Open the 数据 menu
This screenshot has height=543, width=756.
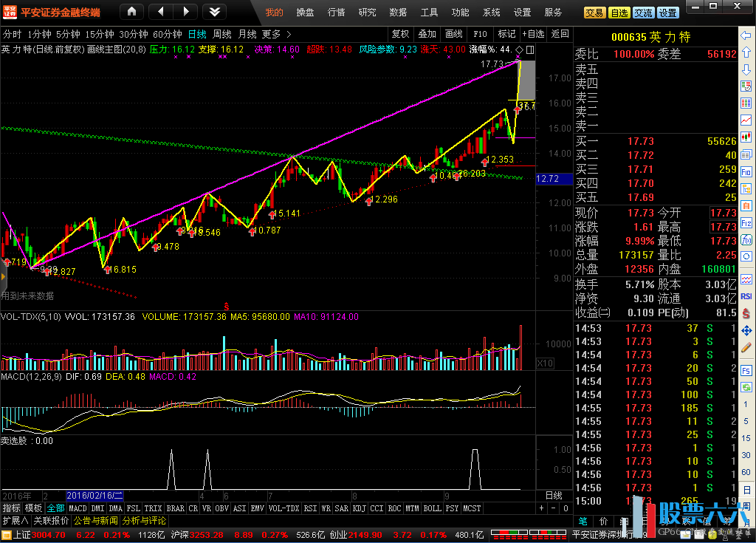398,12
